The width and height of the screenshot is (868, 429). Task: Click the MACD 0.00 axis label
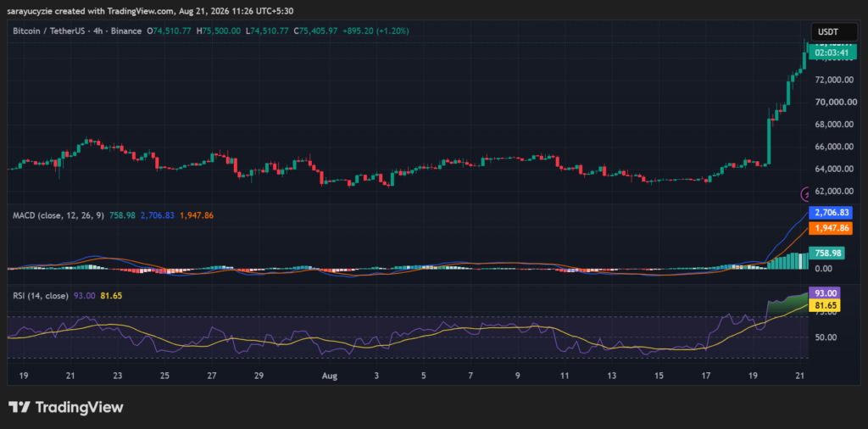(822, 269)
